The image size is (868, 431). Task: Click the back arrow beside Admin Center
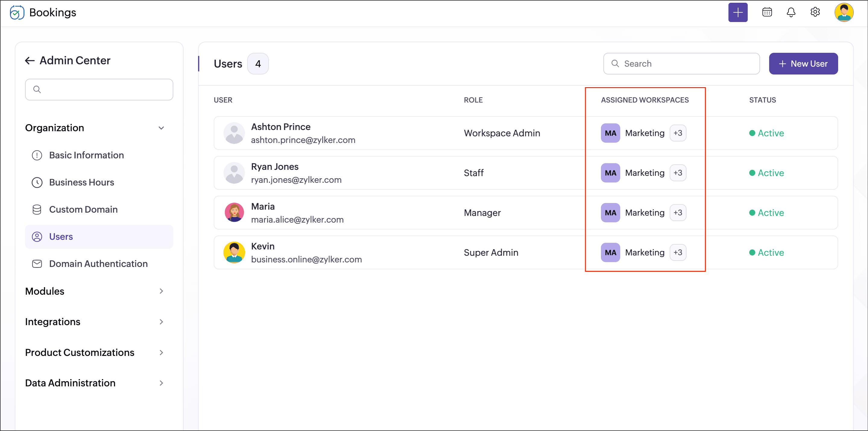(30, 61)
